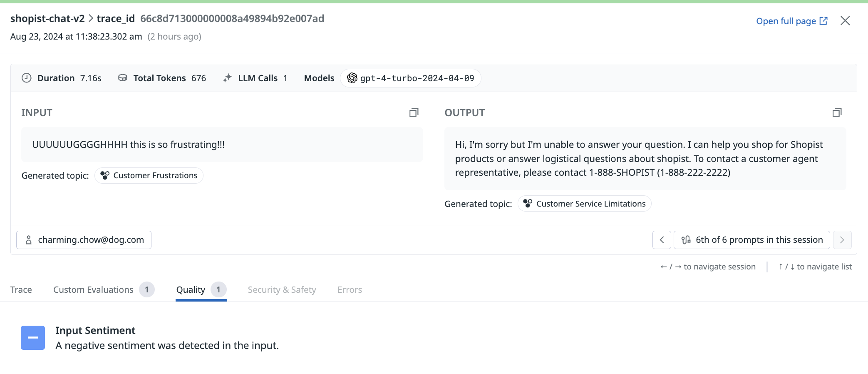The image size is (868, 374).
Task: Open full page link
Action: click(791, 21)
